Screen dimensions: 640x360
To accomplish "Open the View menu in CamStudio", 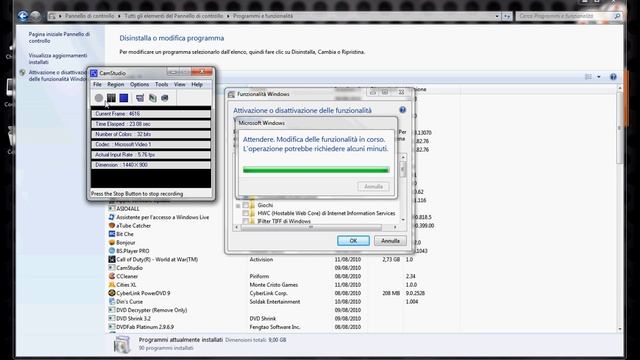I will [x=180, y=84].
